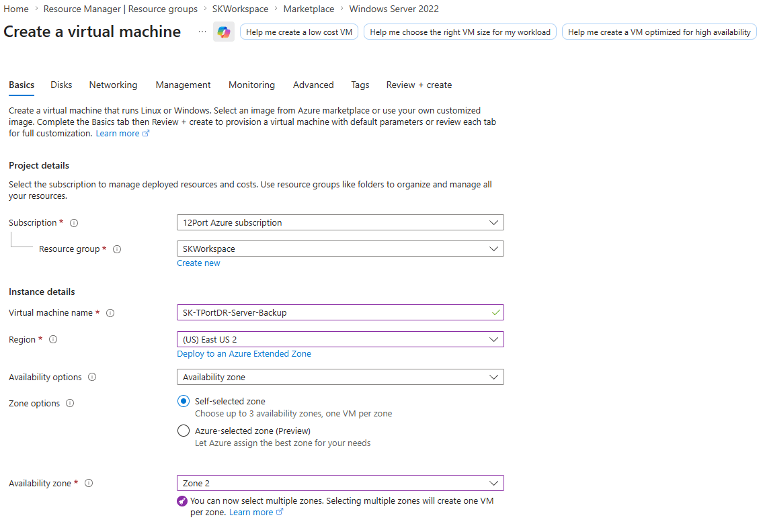Screen dimensions: 763x532
Task: Open Learn more link about multiple zones
Action: (x=256, y=512)
